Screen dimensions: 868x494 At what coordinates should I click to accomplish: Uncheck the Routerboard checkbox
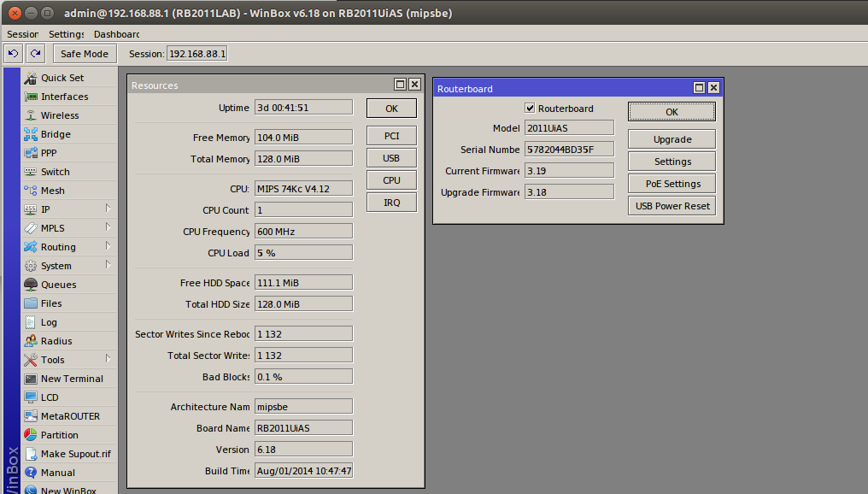(x=530, y=109)
